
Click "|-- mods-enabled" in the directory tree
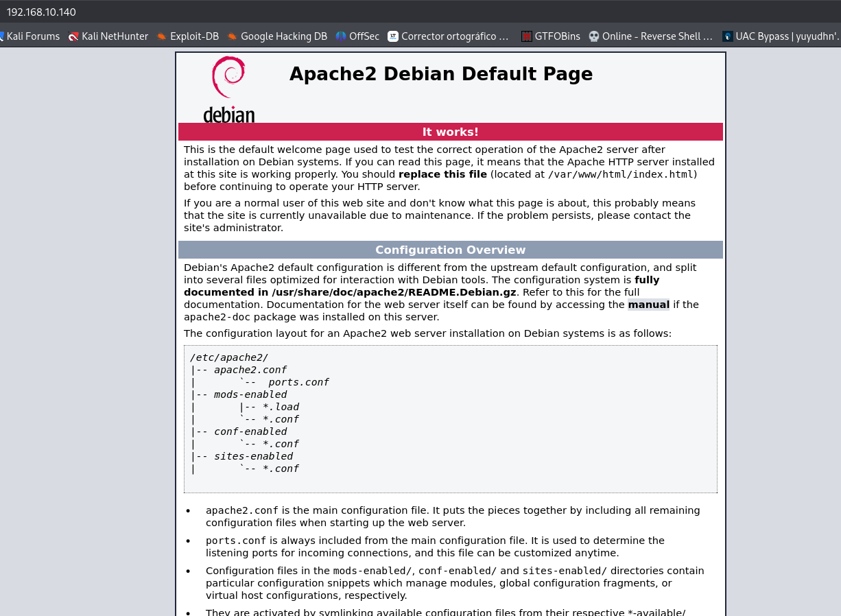coord(239,394)
